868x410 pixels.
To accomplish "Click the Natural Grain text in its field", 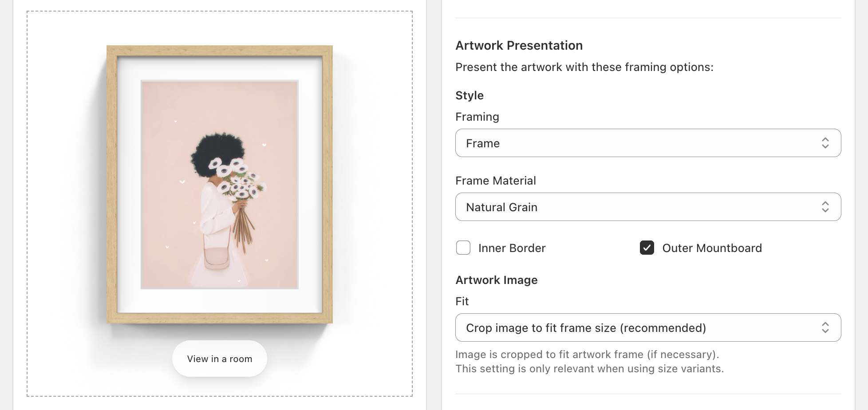I will coord(501,207).
